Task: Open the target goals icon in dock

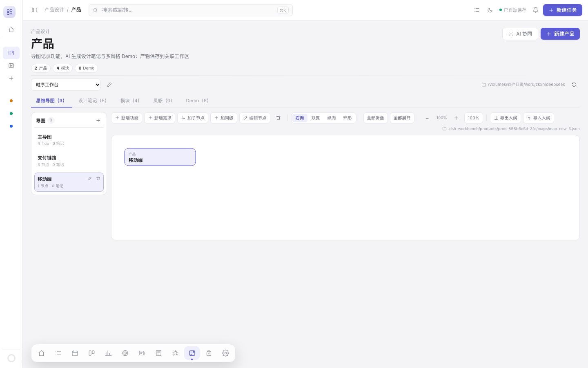Action: pyautogui.click(x=125, y=353)
